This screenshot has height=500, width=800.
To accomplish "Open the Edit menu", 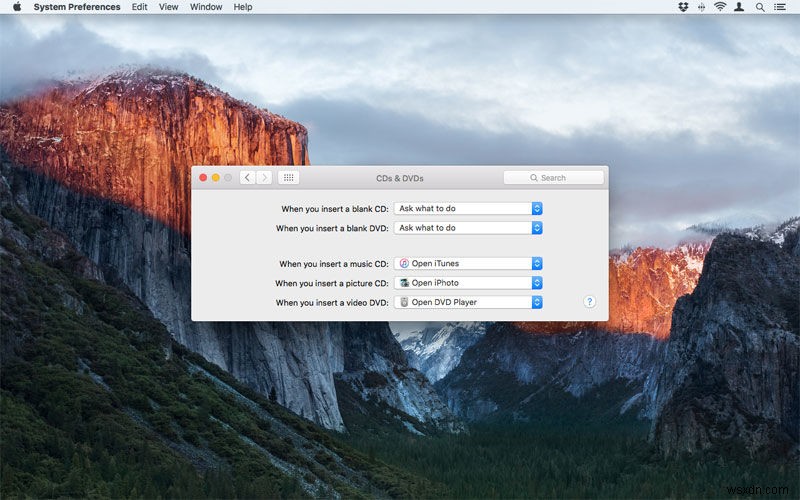I will click(x=139, y=7).
